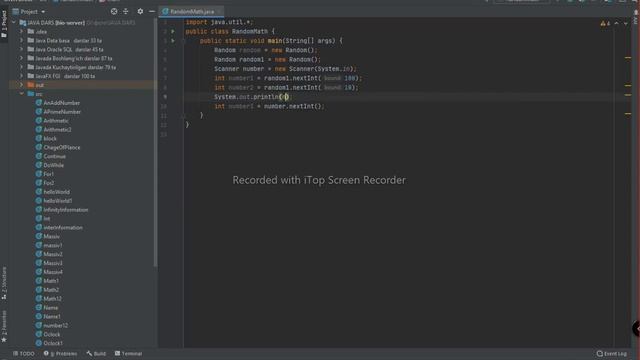
Task: Click the AnAddNumber class icon
Action: [39, 103]
